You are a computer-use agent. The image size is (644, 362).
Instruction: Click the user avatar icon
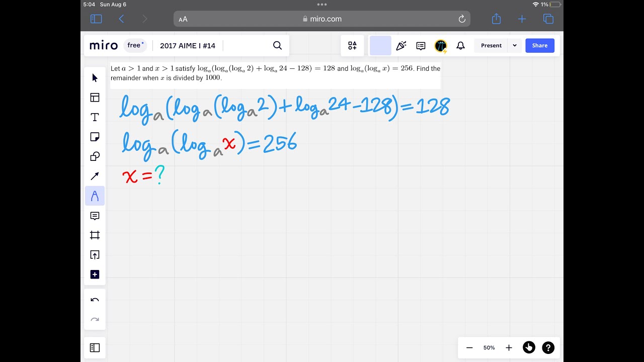[x=441, y=46]
